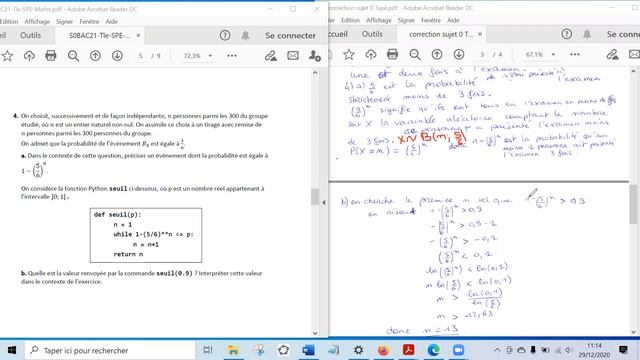640x360 pixels.
Task: Click the page number field showing 3
Action: [482, 54]
